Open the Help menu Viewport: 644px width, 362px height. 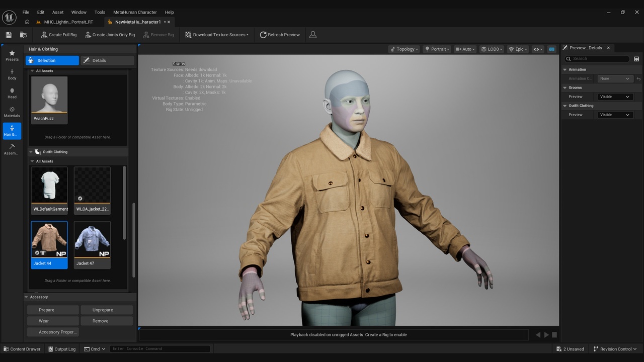[170, 12]
